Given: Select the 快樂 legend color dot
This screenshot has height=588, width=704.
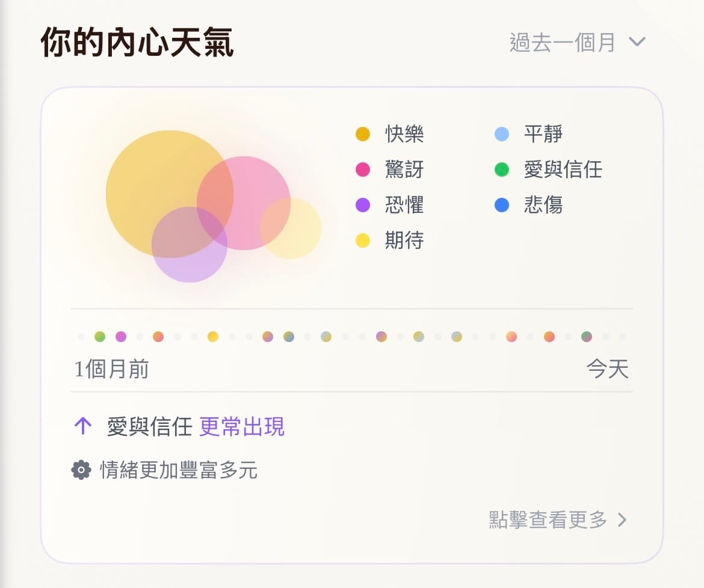Looking at the screenshot, I should click(x=362, y=134).
